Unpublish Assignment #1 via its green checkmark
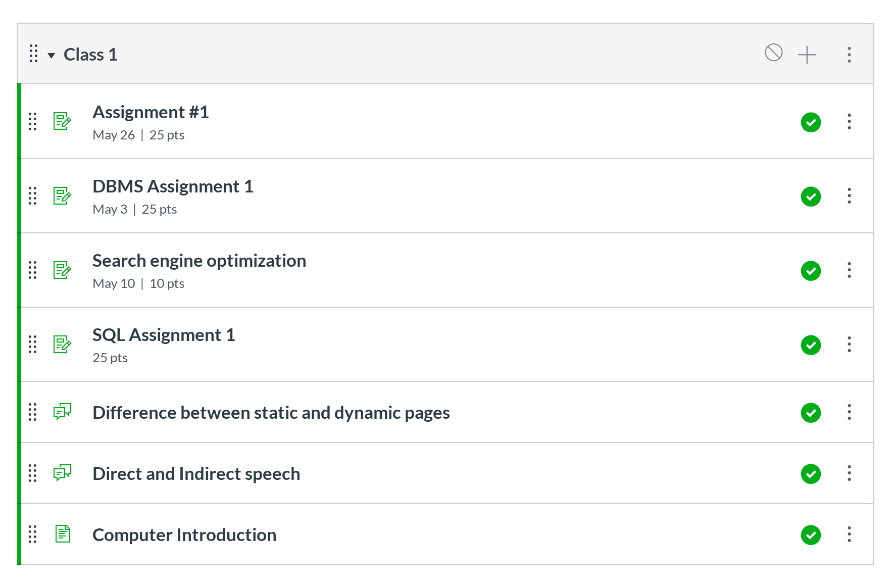This screenshot has width=894, height=588. coord(811,122)
